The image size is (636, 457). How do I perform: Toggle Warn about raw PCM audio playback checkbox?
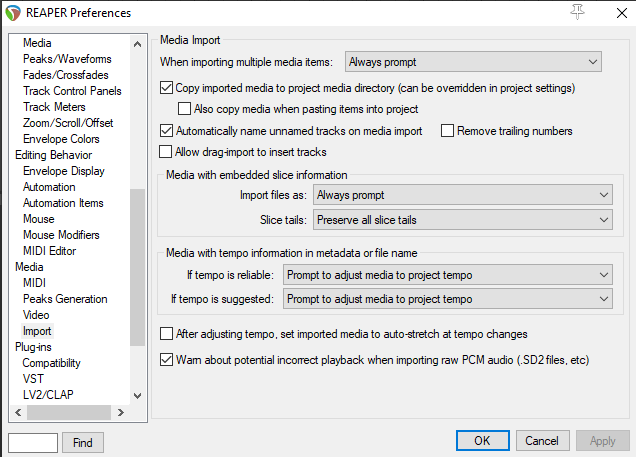click(x=166, y=360)
